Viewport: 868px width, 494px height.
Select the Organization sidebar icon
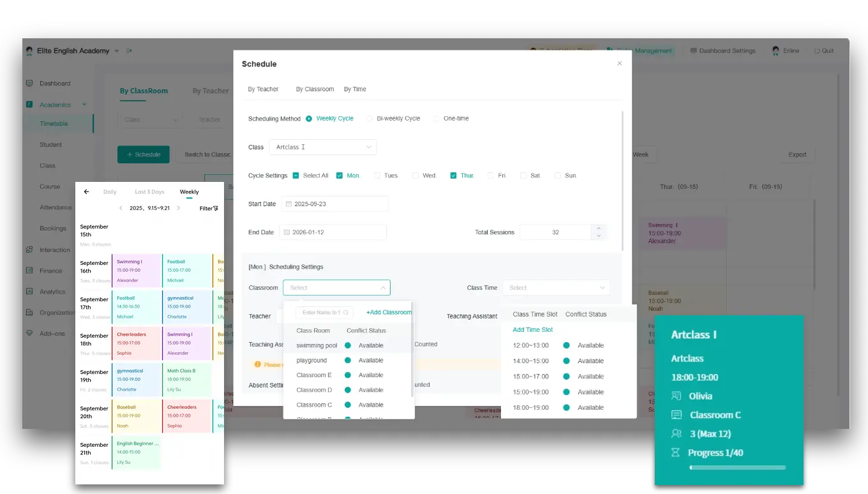tap(29, 312)
